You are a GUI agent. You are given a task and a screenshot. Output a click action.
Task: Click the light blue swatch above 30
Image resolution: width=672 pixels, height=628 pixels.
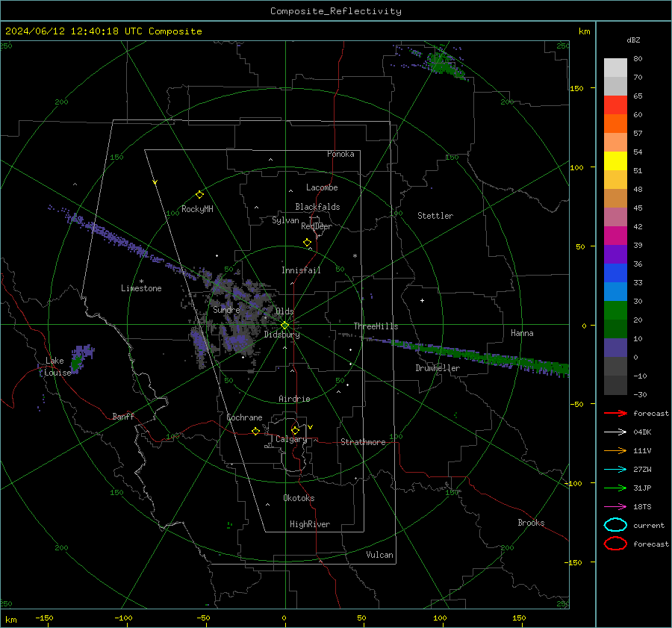click(615, 292)
